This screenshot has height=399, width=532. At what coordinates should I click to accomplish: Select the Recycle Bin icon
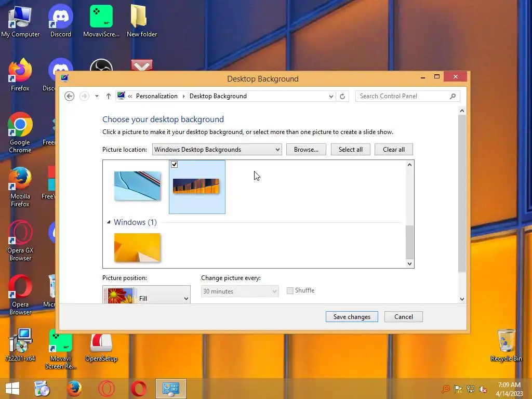[x=506, y=345]
